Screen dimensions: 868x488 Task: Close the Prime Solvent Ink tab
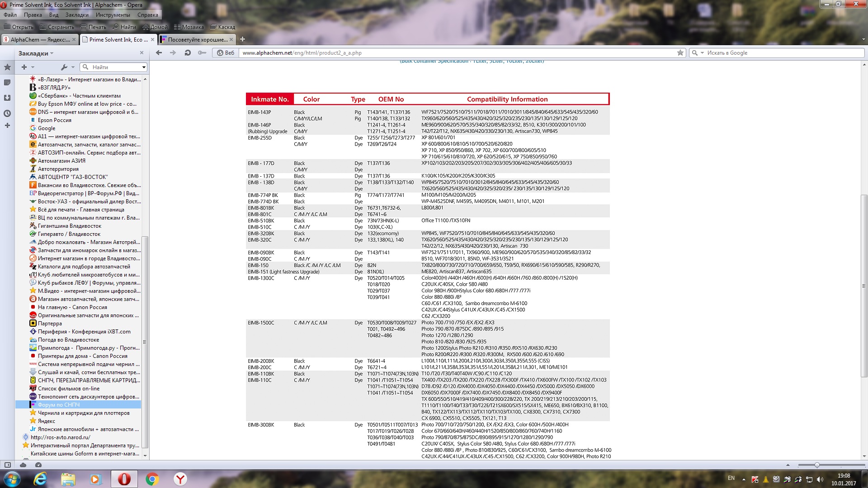(x=152, y=40)
